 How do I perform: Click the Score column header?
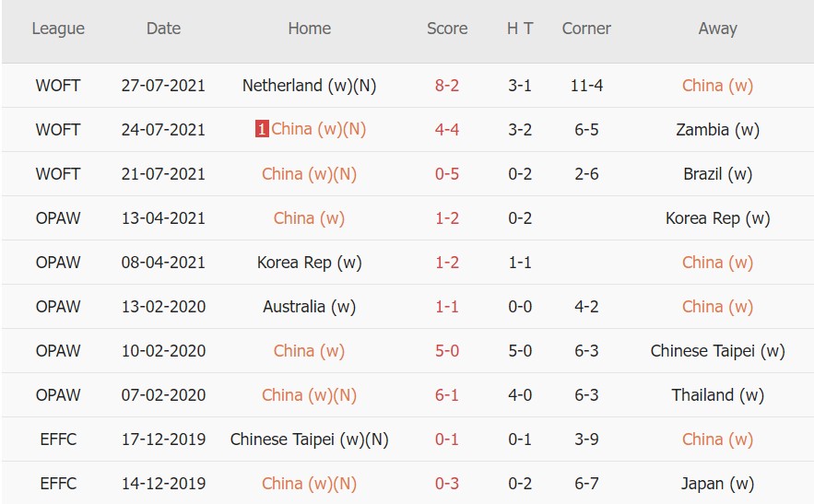tap(447, 28)
